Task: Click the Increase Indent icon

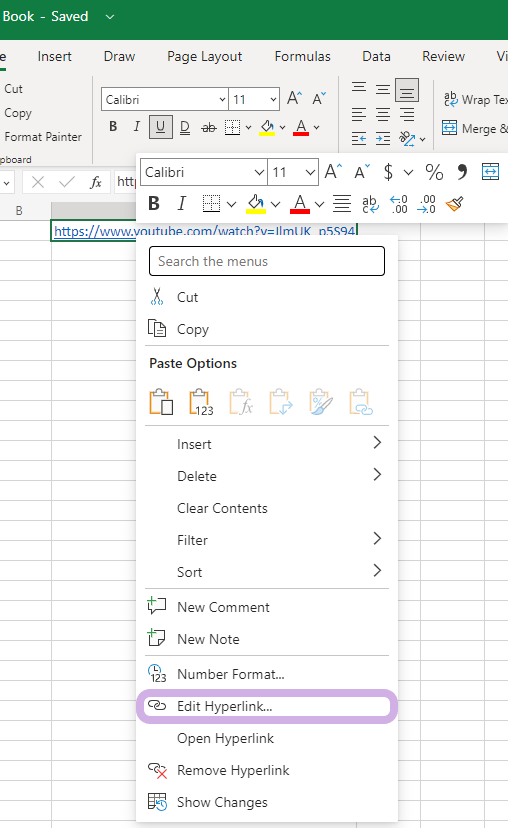Action: [x=383, y=139]
